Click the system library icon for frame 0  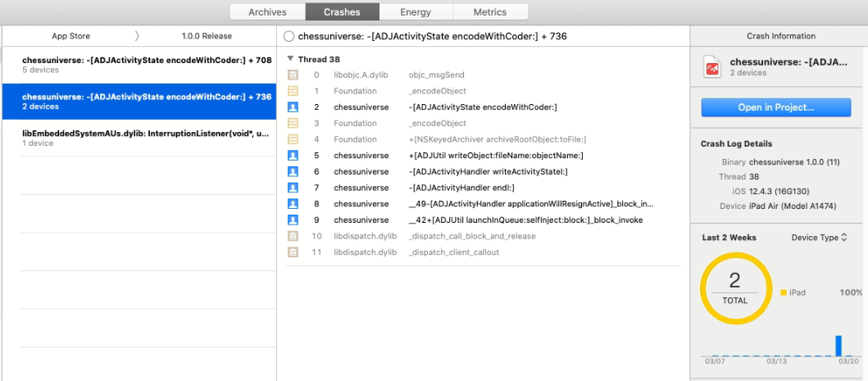[293, 75]
